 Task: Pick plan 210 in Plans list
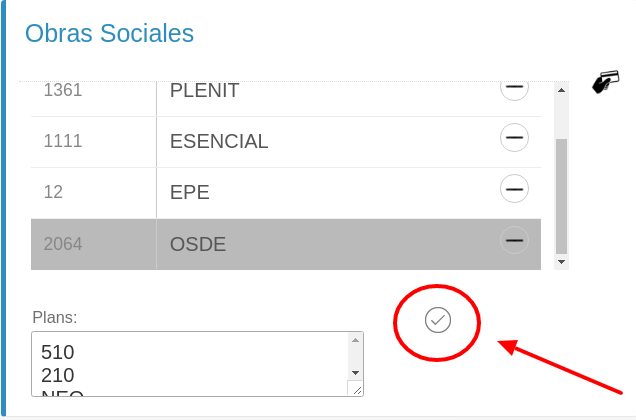(58, 375)
